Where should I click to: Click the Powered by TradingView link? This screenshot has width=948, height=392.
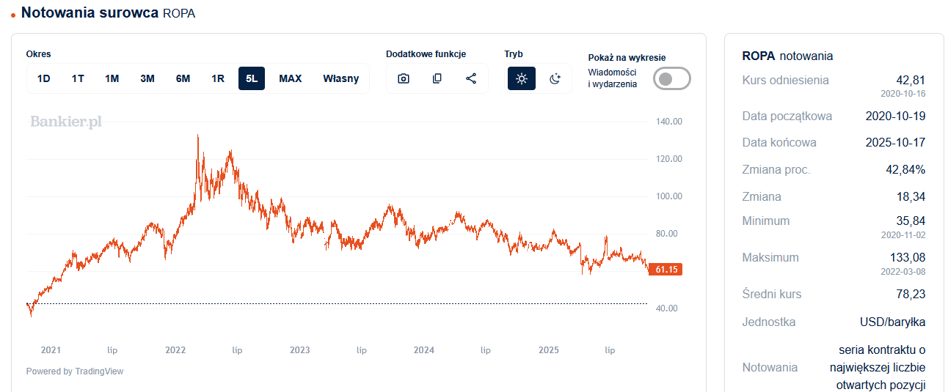tap(75, 371)
